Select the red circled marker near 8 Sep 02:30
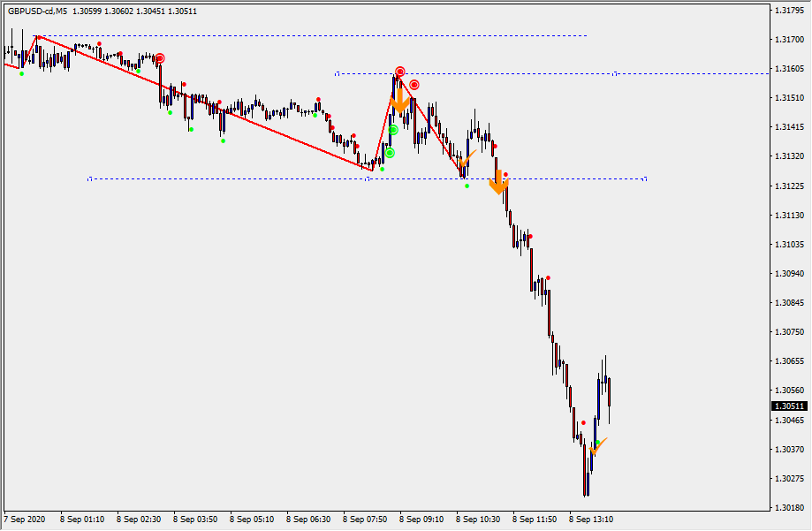The width and height of the screenshot is (812, 531). [160, 58]
